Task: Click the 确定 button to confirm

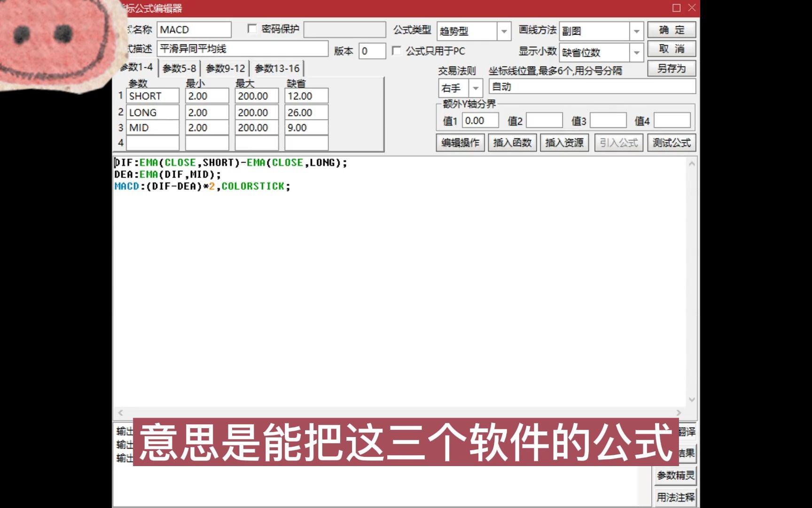Action: click(x=671, y=30)
